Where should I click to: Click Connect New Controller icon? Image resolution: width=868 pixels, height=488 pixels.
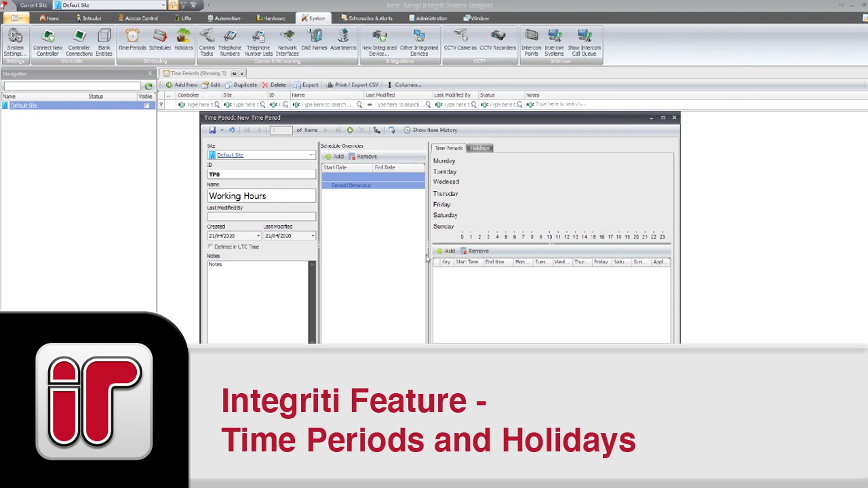tap(48, 42)
